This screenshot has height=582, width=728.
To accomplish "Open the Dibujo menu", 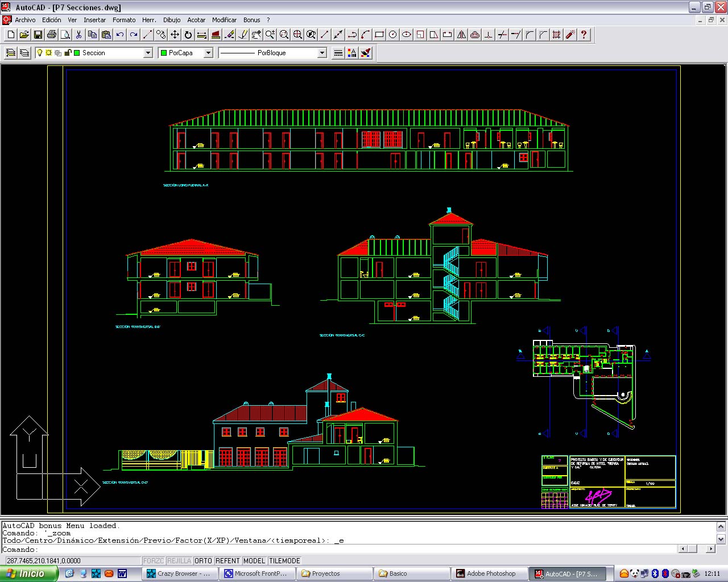I will [172, 20].
